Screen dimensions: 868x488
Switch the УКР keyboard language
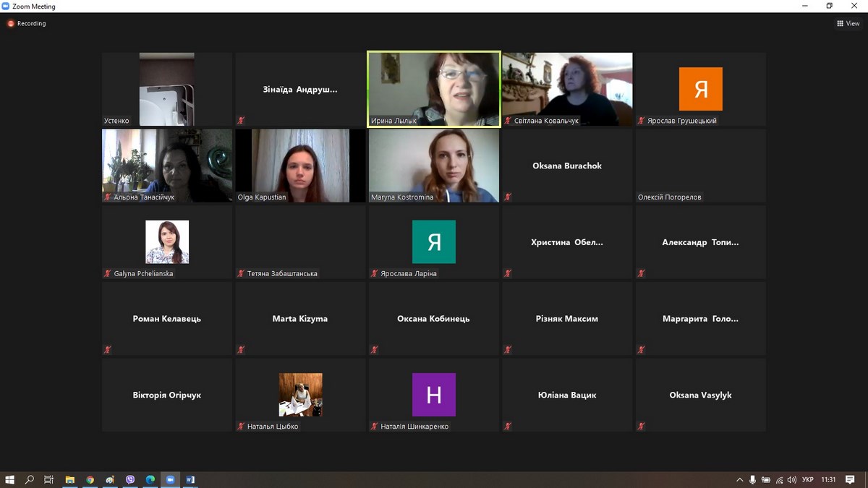click(x=808, y=479)
